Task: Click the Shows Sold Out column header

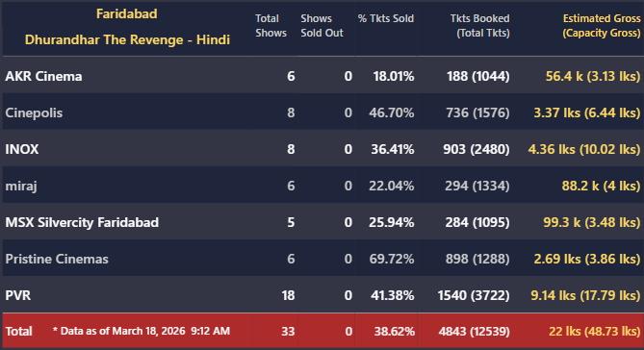Action: [x=322, y=25]
